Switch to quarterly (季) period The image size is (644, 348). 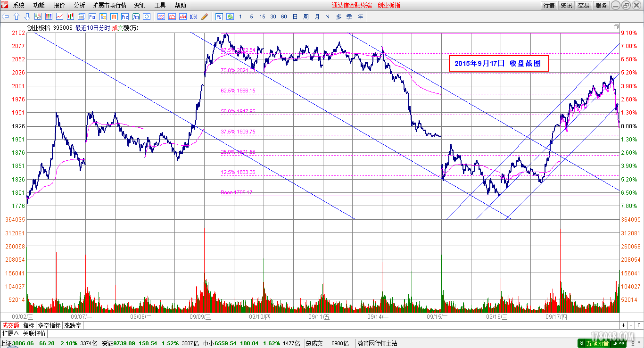pos(349,17)
